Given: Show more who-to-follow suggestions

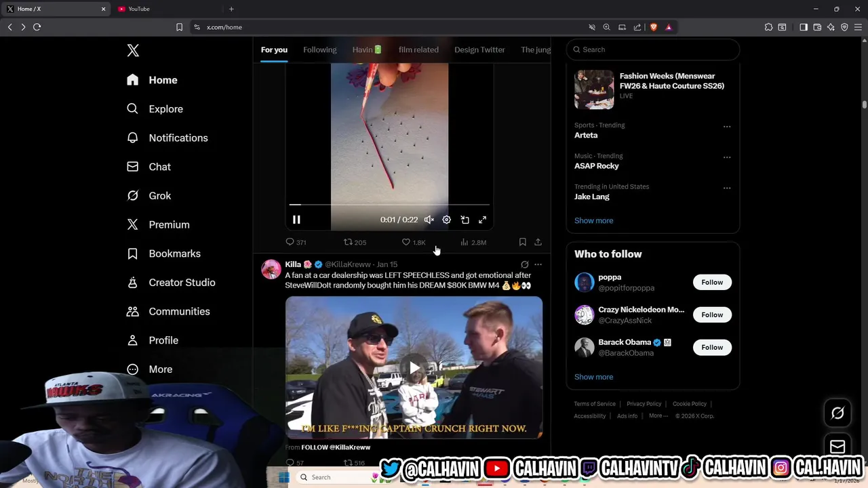Looking at the screenshot, I should point(593,377).
